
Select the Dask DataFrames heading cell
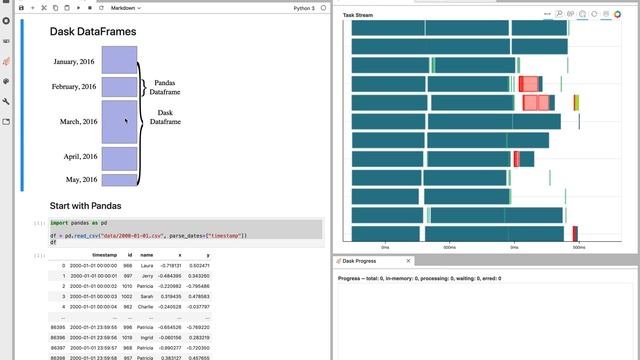point(93,31)
